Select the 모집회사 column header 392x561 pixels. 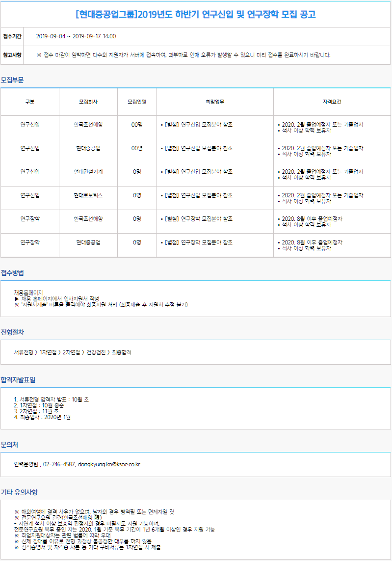88,102
